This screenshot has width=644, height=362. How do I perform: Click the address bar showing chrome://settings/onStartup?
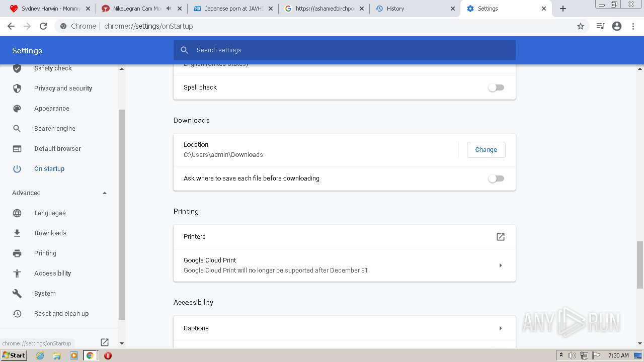click(322, 26)
